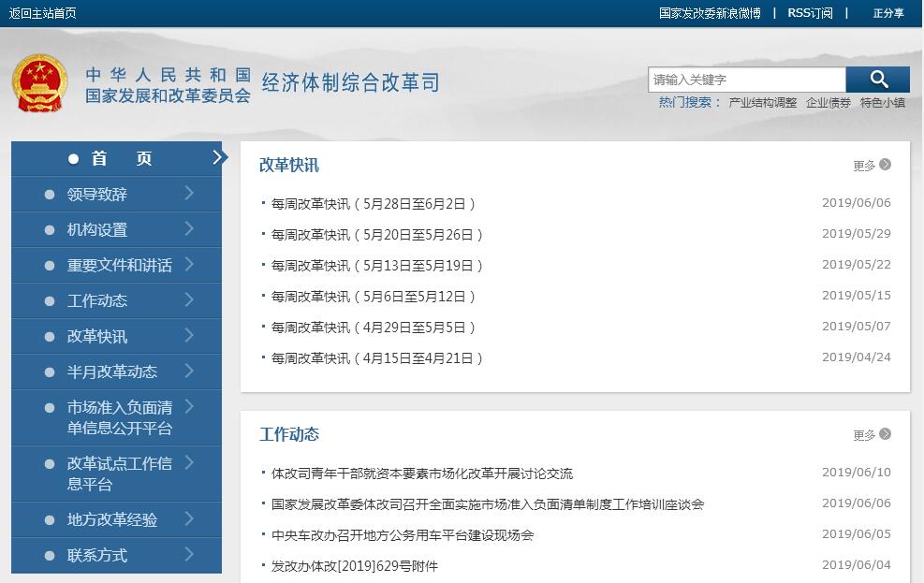This screenshot has width=924, height=583.
Task: Click hot search term 产业结构调整
Action: point(762,103)
